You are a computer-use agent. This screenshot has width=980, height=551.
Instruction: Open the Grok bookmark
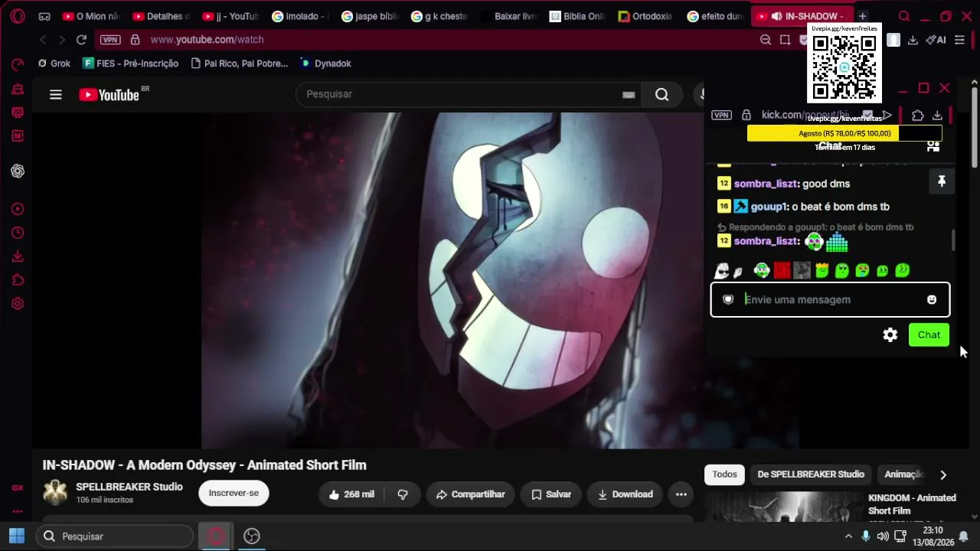[54, 64]
